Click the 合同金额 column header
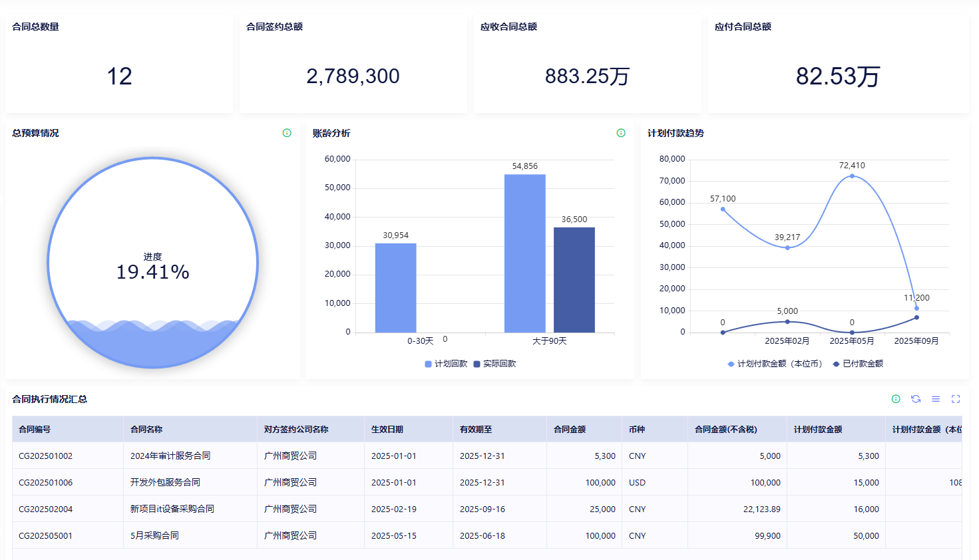This screenshot has width=979, height=560. pos(570,430)
